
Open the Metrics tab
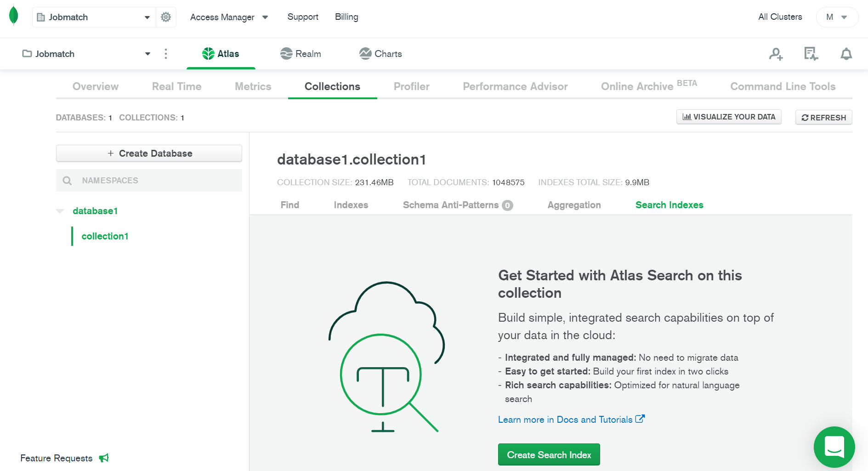pyautogui.click(x=253, y=86)
